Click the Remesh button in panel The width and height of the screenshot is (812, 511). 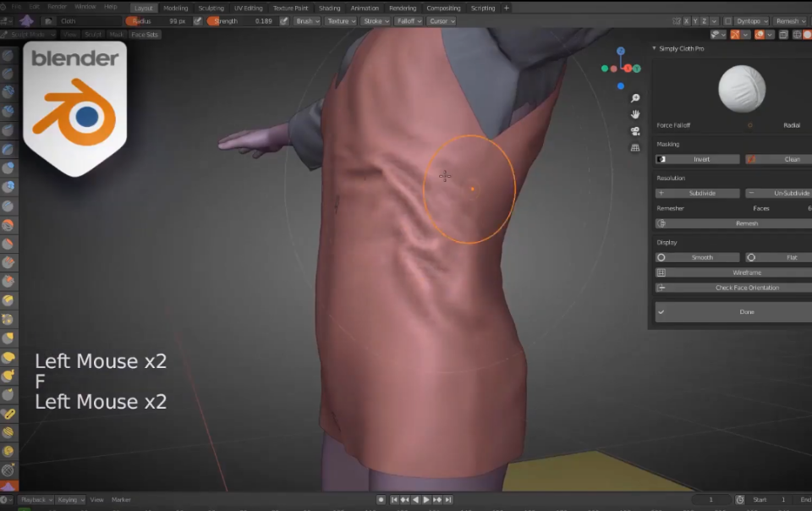[x=733, y=223]
